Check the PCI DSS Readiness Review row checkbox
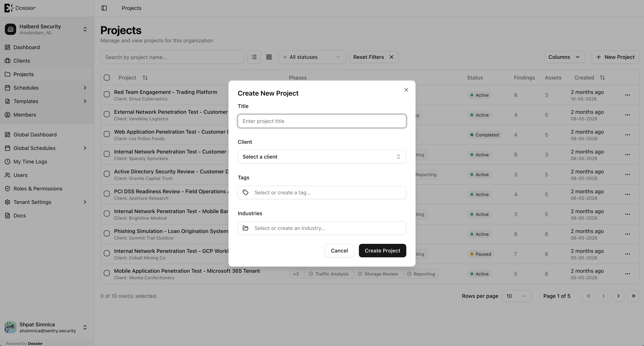Screen dimensions: 644x346 click(x=107, y=194)
